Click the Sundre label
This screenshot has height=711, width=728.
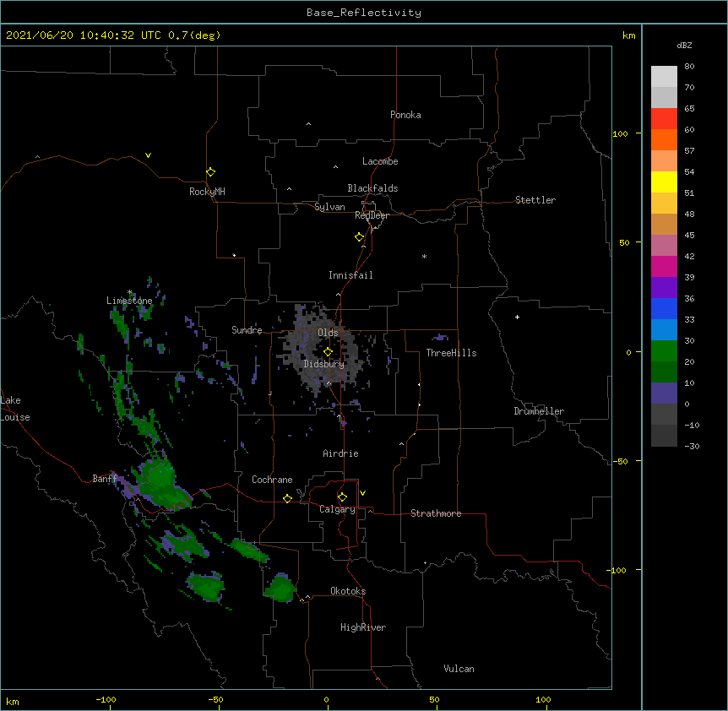tap(247, 330)
